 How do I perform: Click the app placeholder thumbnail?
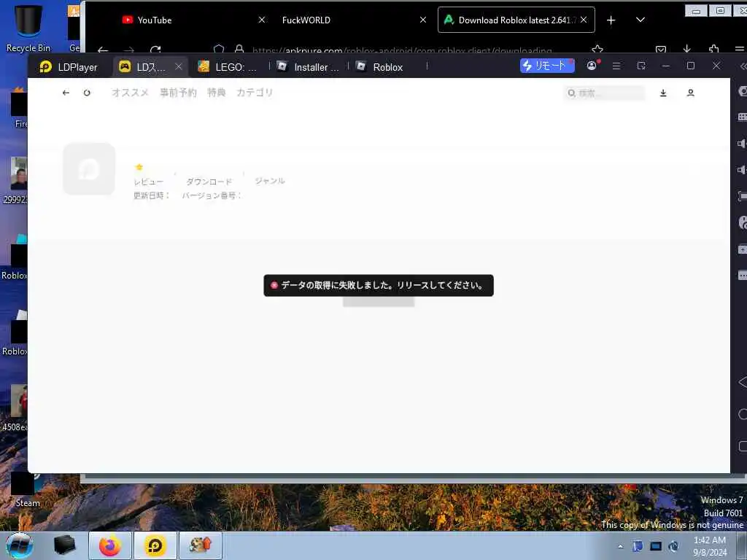[89, 169]
